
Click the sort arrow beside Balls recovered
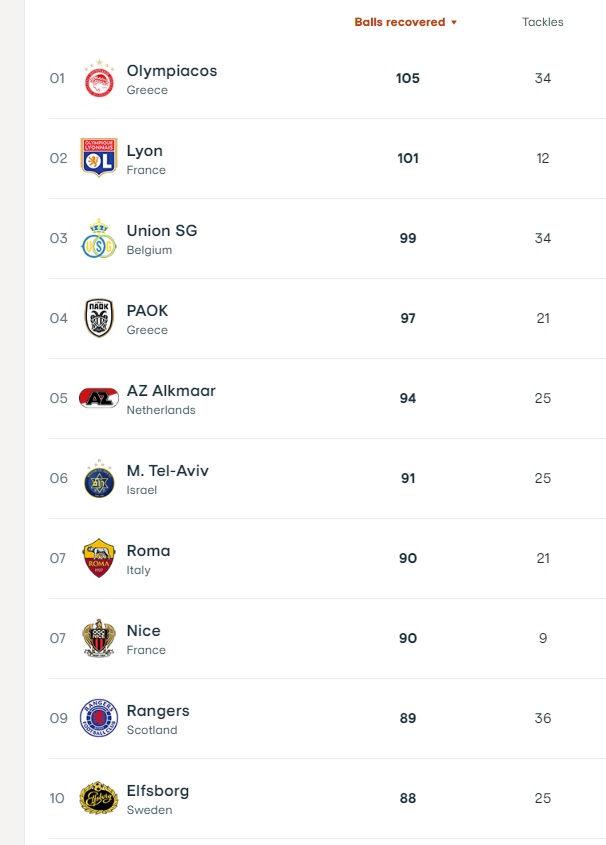coord(454,23)
